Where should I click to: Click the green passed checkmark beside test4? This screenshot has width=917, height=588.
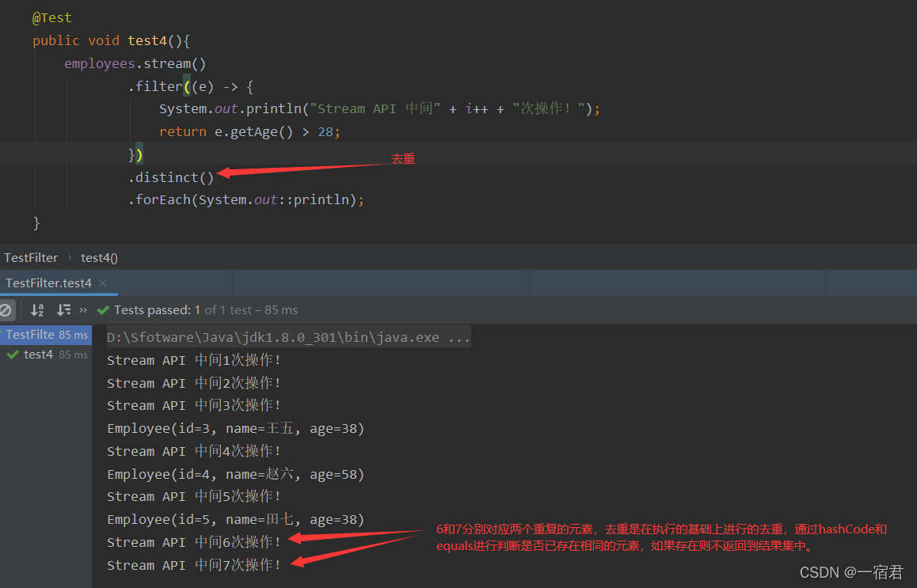point(13,355)
